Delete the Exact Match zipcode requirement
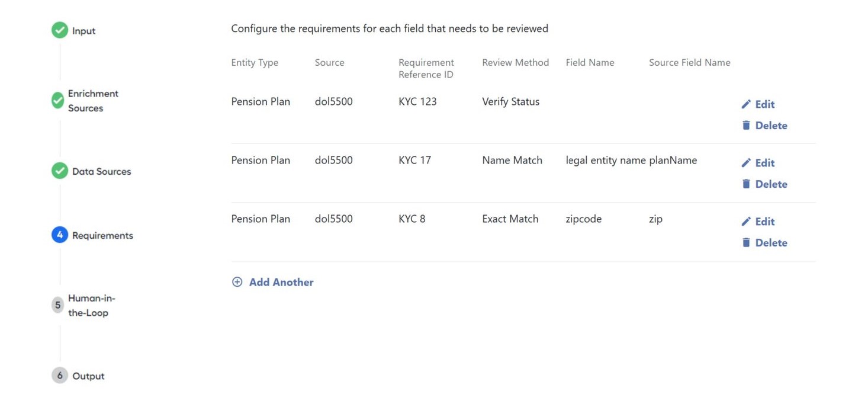This screenshot has height=407, width=868. click(764, 242)
